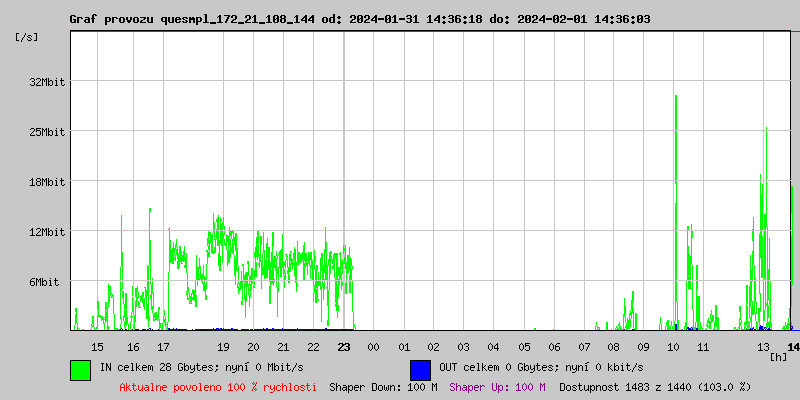
Task: Click the red 'Aktualne povoleno 100 % rychlosti' text
Action: click(218, 387)
